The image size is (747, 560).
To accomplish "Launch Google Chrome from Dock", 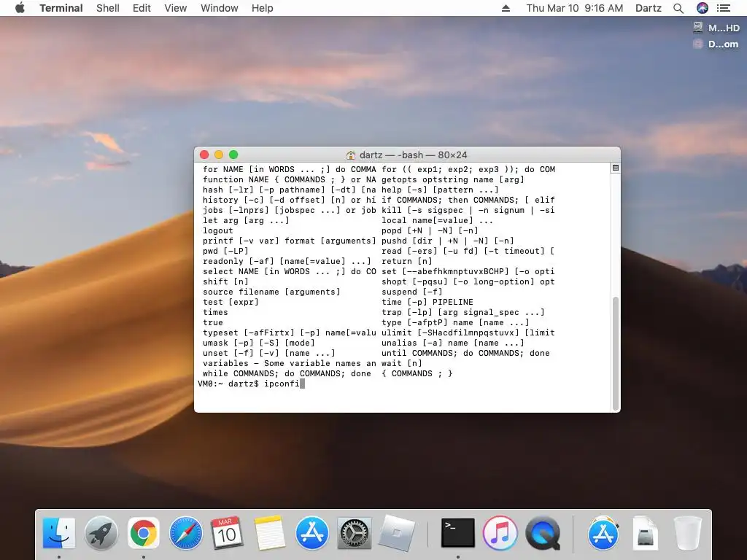I will [x=144, y=533].
